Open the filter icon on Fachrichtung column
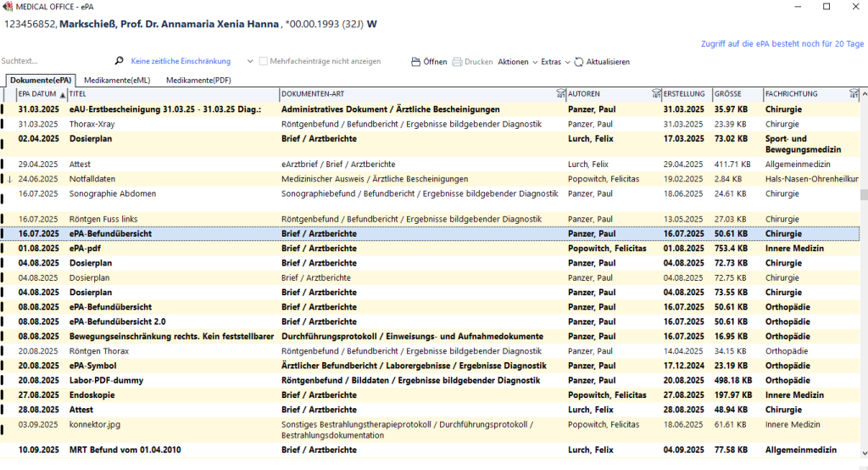Screen dimensions: 868x470 (853, 93)
